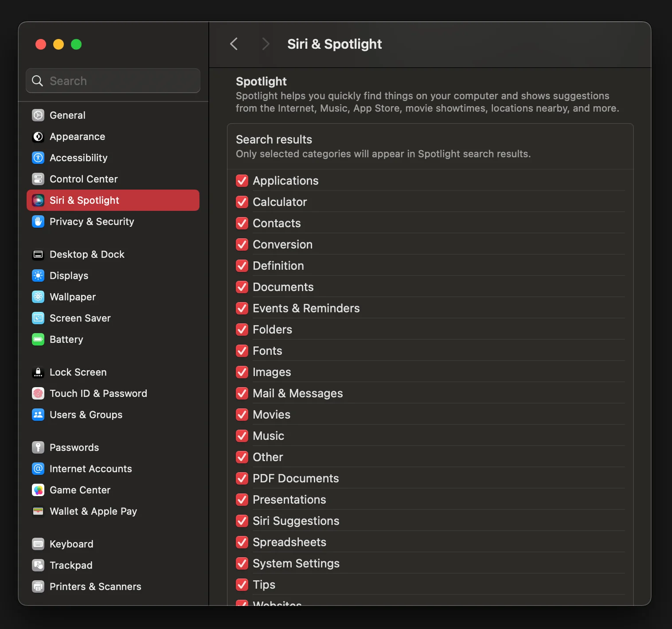
Task: Open Accessibility via its sidebar icon
Action: [38, 158]
